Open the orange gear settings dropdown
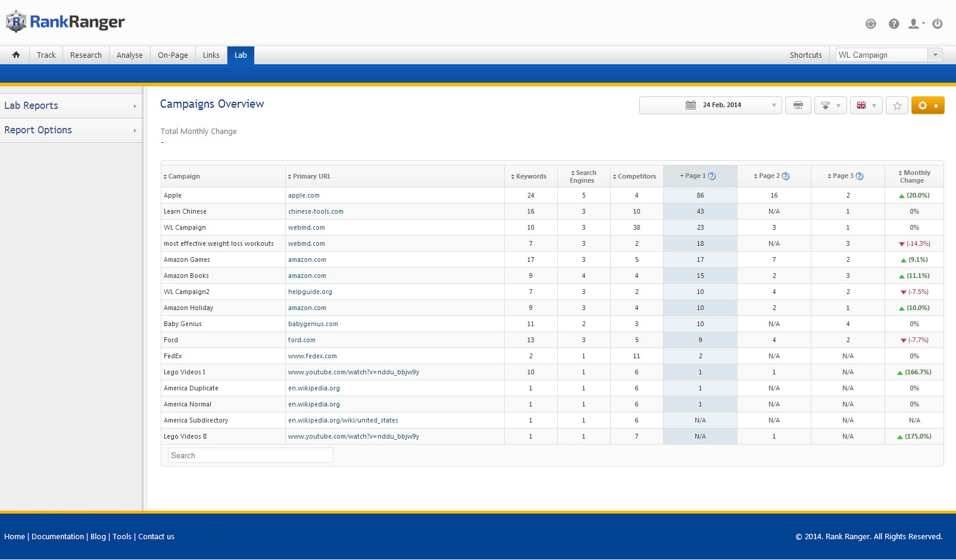This screenshot has width=956, height=560. click(927, 105)
